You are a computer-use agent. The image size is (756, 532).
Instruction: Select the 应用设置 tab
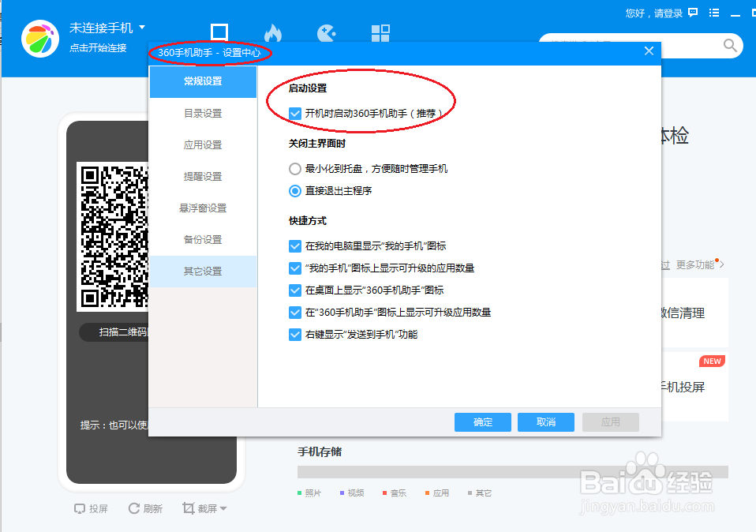coord(203,144)
